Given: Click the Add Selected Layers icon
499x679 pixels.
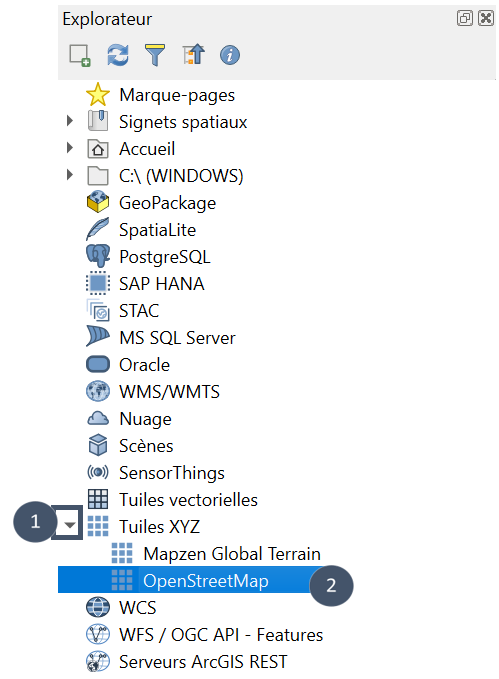Looking at the screenshot, I should coord(80,55).
